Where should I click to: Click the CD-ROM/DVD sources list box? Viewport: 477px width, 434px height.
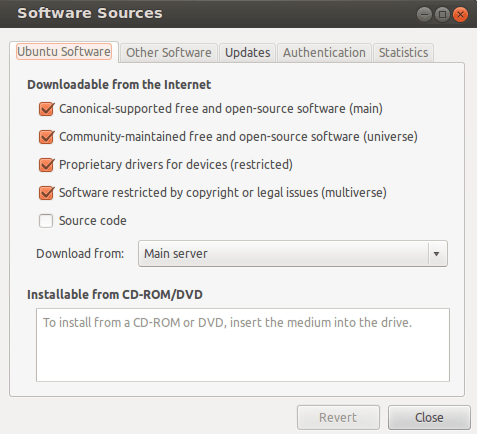tap(243, 345)
